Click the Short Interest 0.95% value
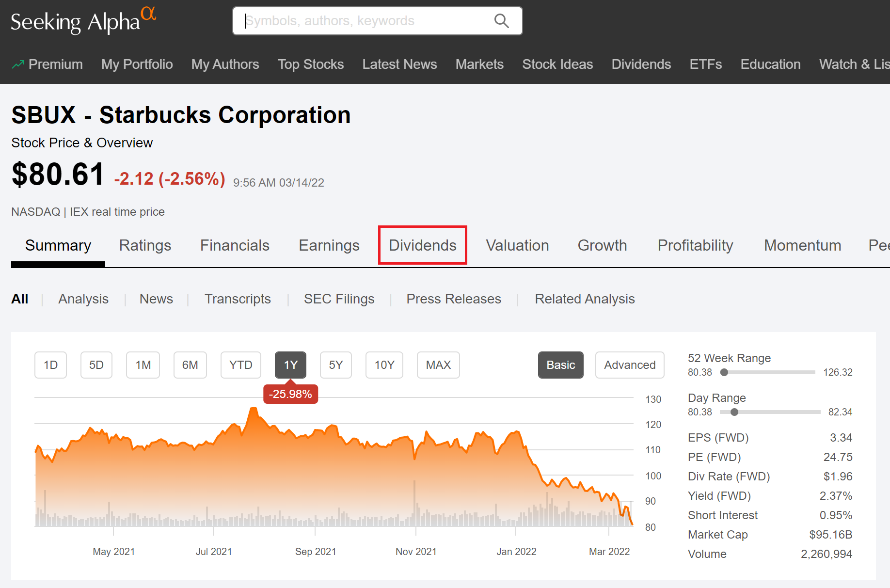This screenshot has width=890, height=588. coord(836,515)
